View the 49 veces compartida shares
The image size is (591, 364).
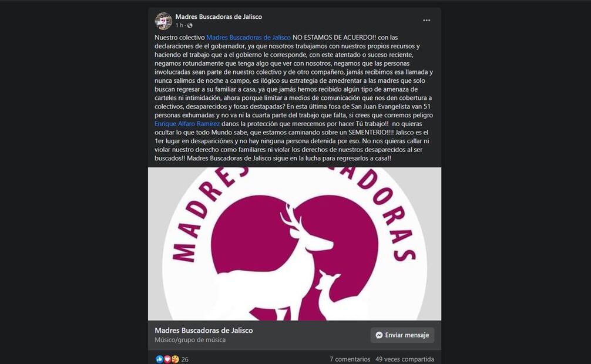[404, 359]
